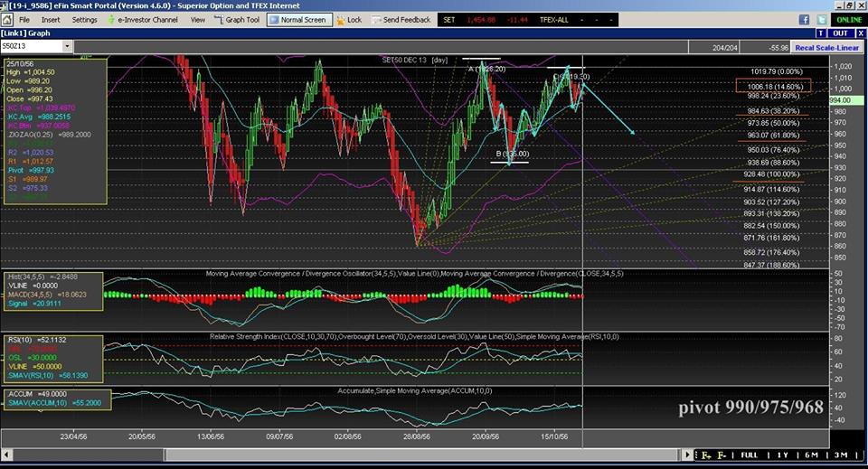Viewport: 868px width, 469px height.
Task: Open the File menu
Action: pyautogui.click(x=24, y=19)
